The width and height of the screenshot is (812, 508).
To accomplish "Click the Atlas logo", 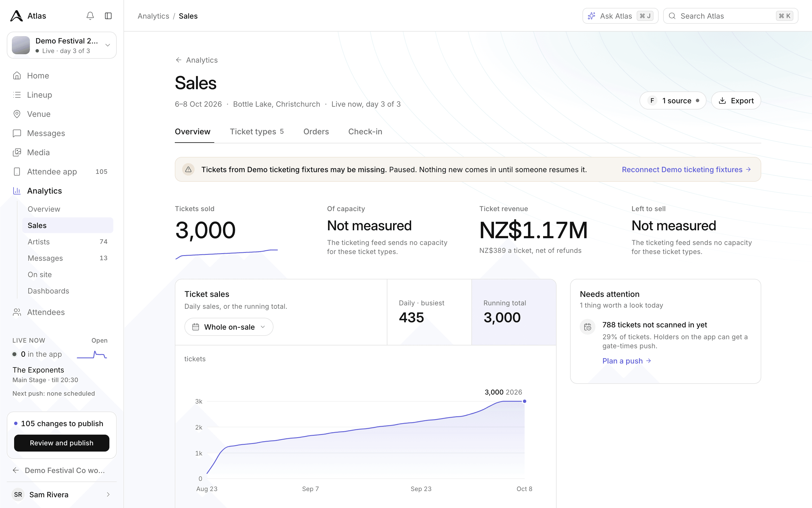I will (x=16, y=16).
